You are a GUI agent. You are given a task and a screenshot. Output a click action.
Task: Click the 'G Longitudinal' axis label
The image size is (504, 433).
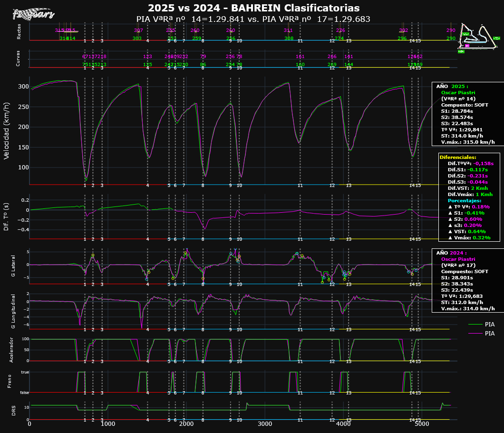(13, 311)
